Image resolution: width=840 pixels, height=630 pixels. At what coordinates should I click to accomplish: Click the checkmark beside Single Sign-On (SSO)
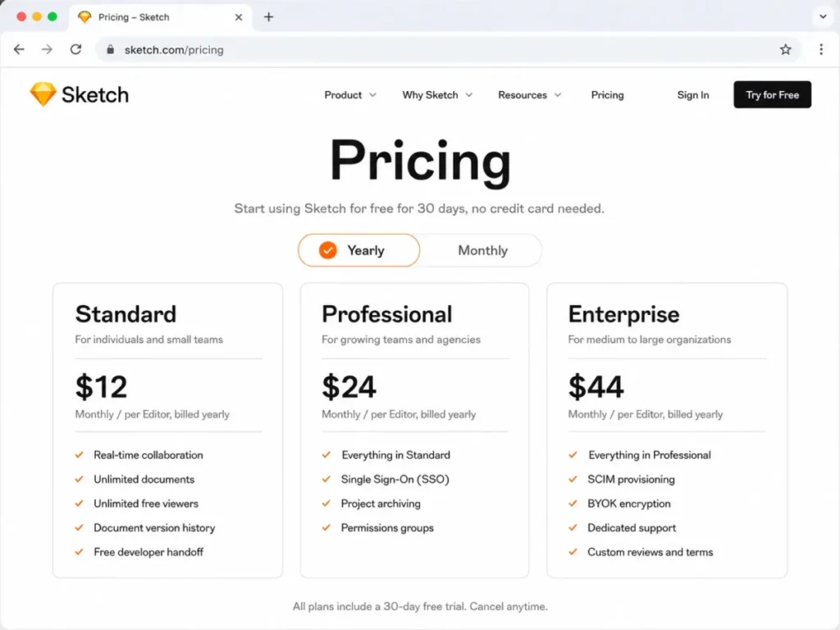coord(326,479)
